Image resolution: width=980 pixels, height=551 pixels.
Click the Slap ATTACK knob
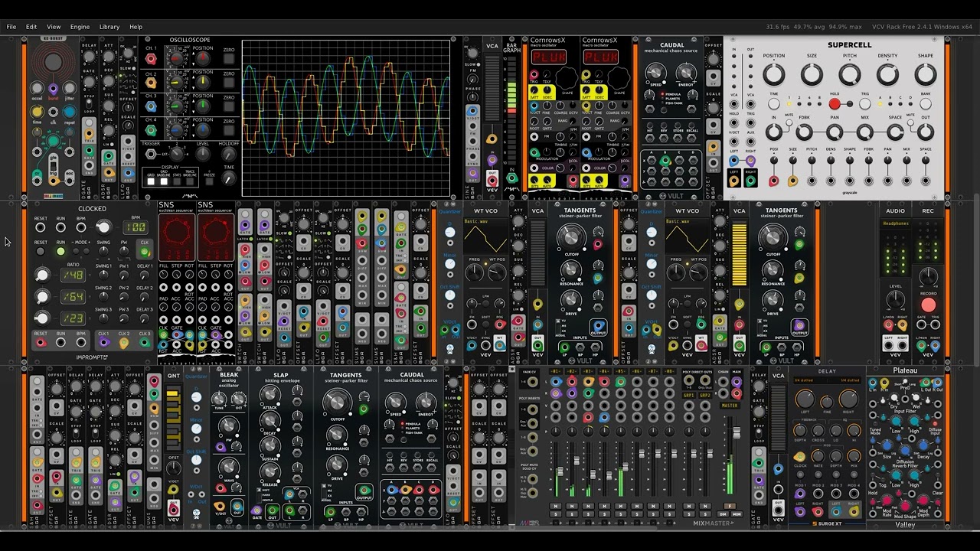click(x=269, y=395)
